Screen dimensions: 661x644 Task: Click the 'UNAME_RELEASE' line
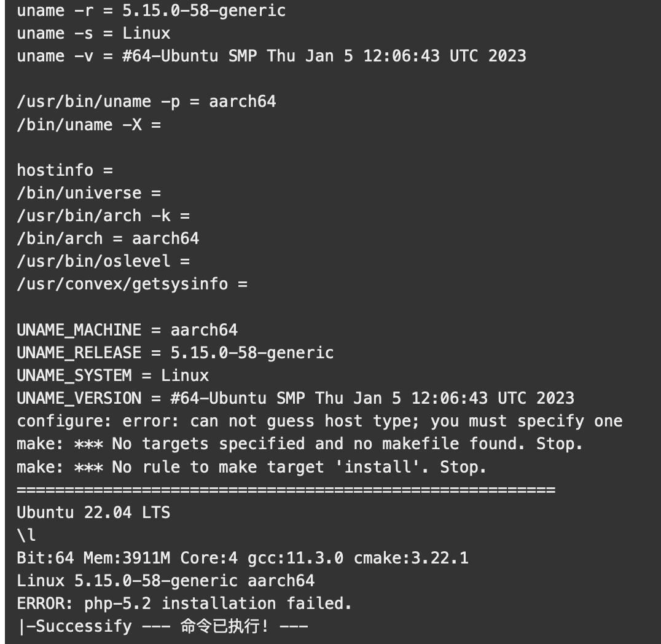coord(175,353)
